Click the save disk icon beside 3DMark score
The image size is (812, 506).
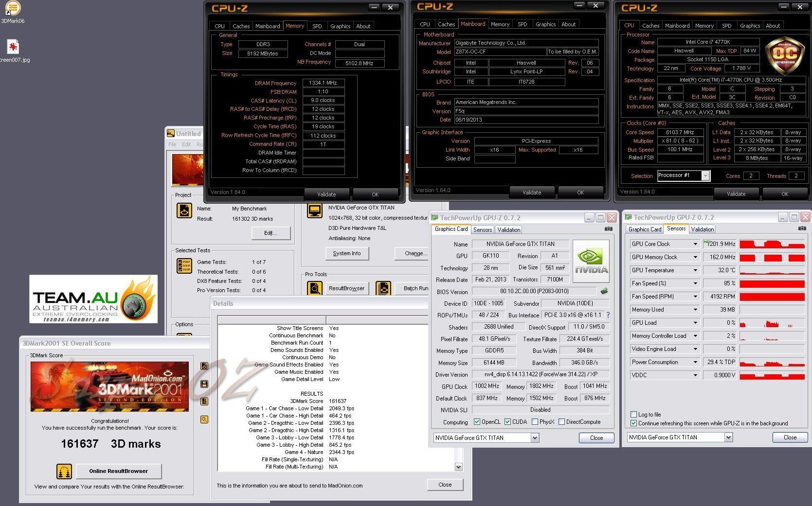tap(204, 384)
